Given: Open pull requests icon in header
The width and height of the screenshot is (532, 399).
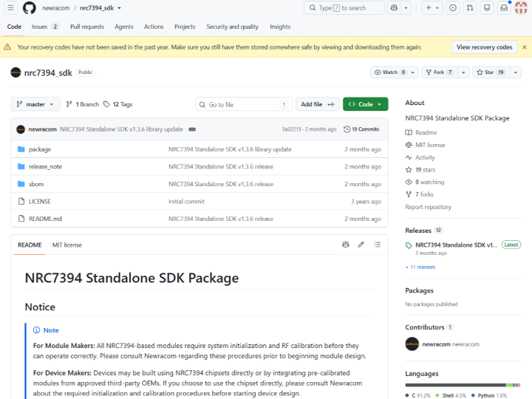Looking at the screenshot, I should [x=470, y=7].
